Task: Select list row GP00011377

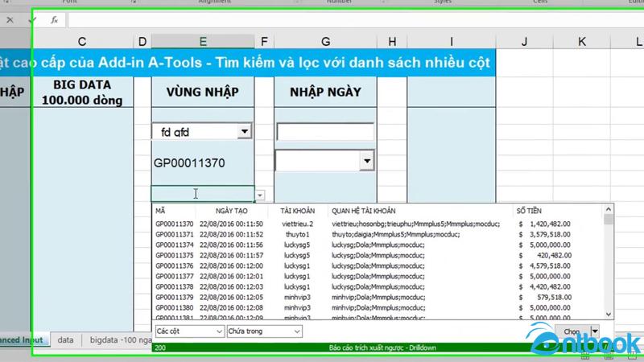Action: tap(378, 276)
